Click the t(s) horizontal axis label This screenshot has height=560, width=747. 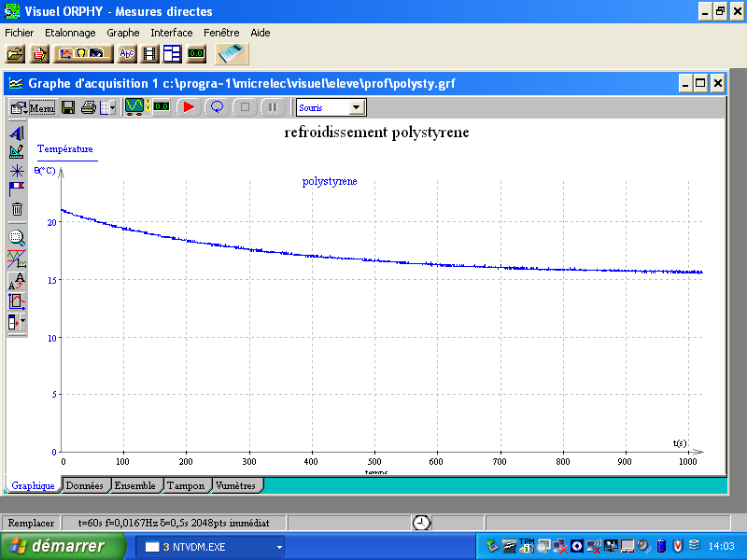pos(680,443)
